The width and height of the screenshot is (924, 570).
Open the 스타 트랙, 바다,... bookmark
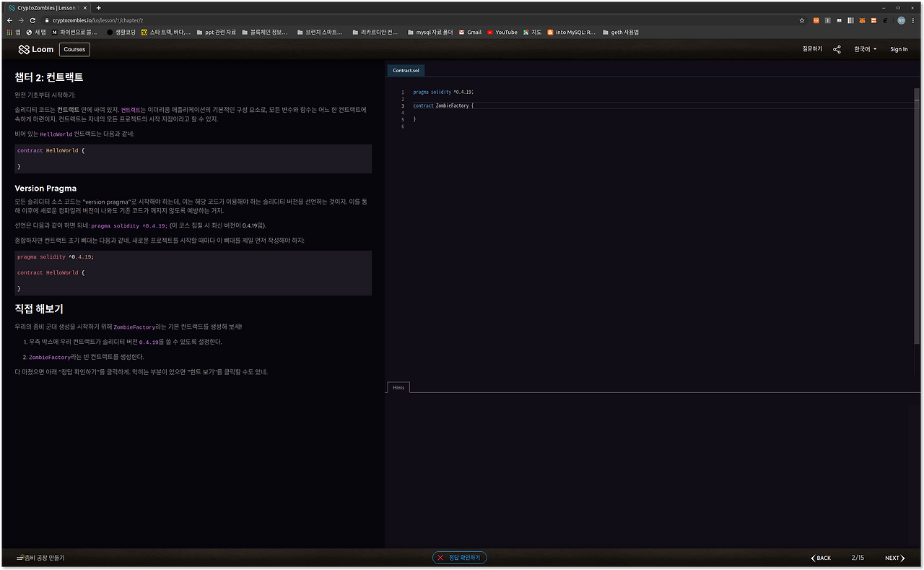[x=167, y=32]
